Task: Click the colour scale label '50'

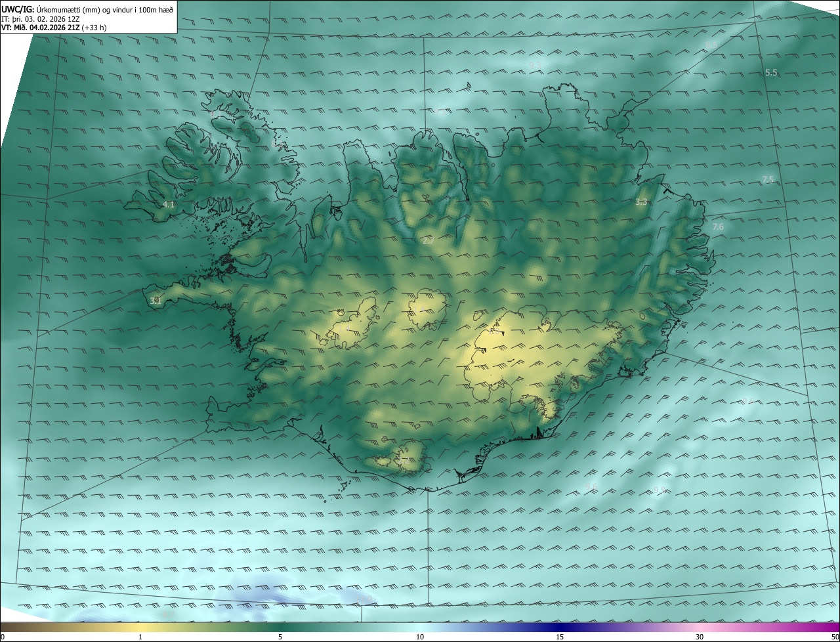Action: (835, 637)
